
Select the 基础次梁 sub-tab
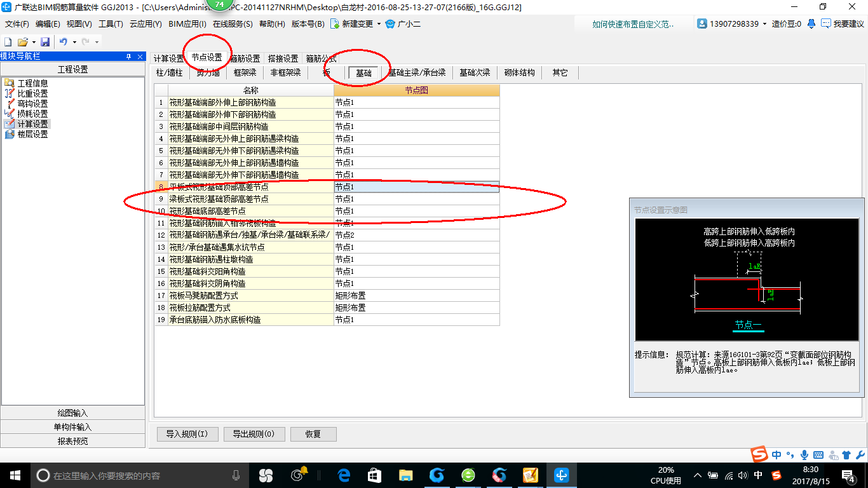[475, 72]
